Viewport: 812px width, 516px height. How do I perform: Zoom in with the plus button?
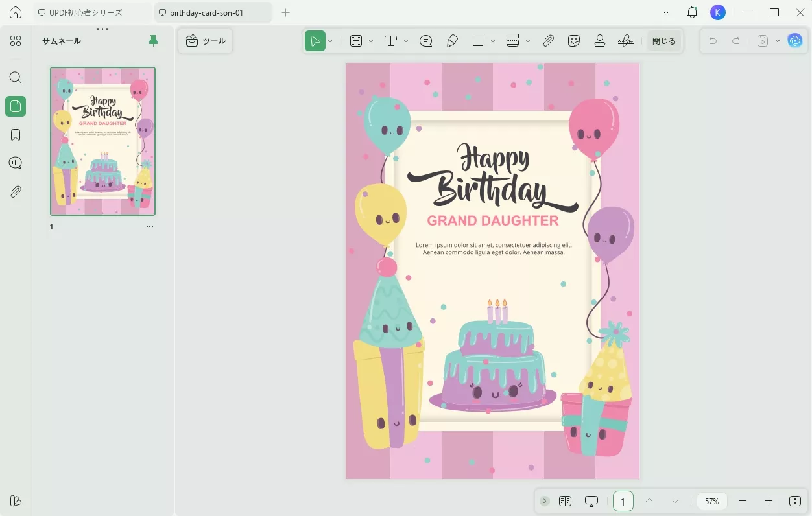[769, 501]
